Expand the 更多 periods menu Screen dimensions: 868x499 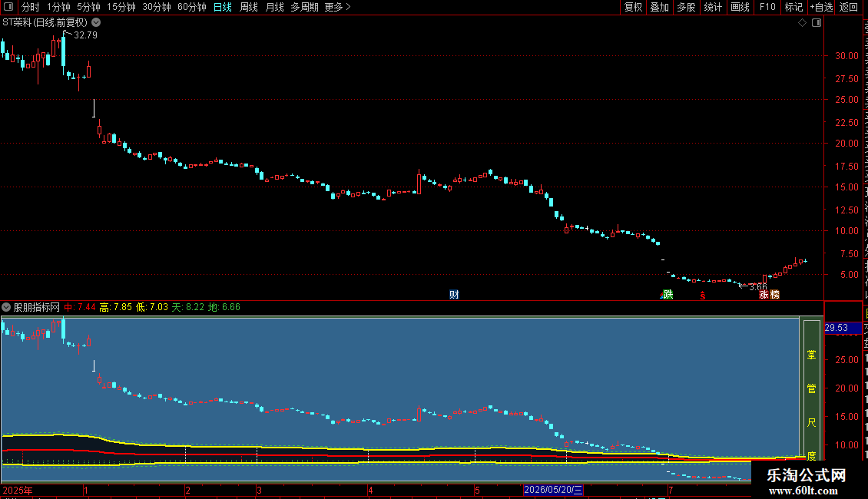337,7
